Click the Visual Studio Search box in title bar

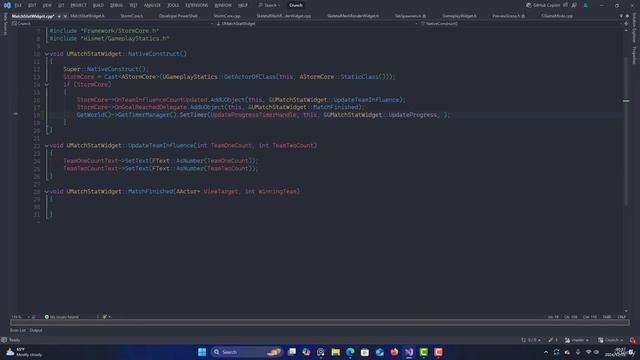269,5
